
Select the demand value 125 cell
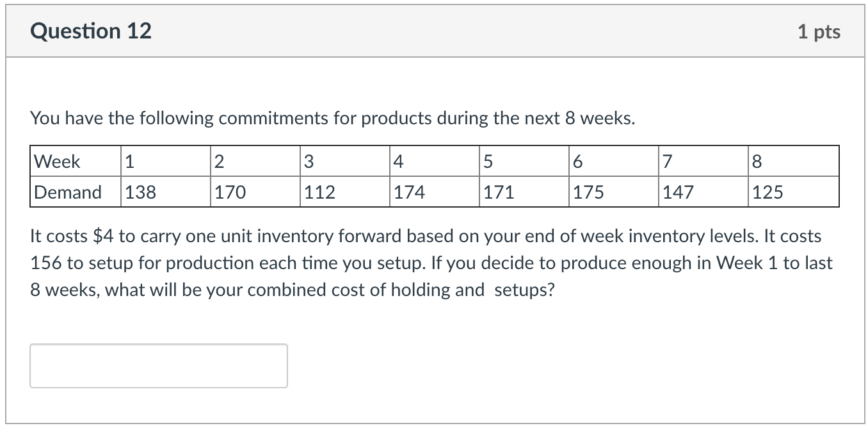(793, 192)
